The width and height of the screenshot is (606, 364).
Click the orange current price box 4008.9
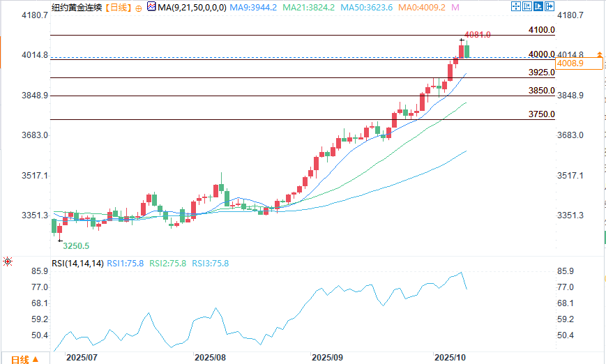tap(579, 63)
